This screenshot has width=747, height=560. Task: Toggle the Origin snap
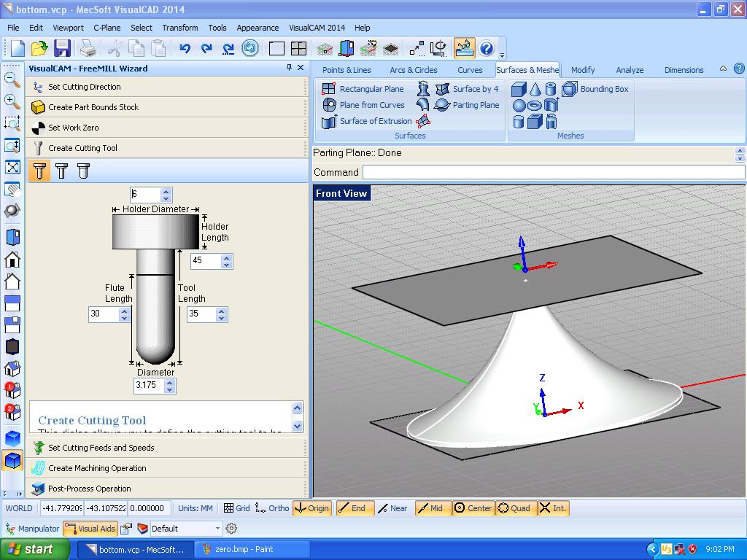(311, 508)
